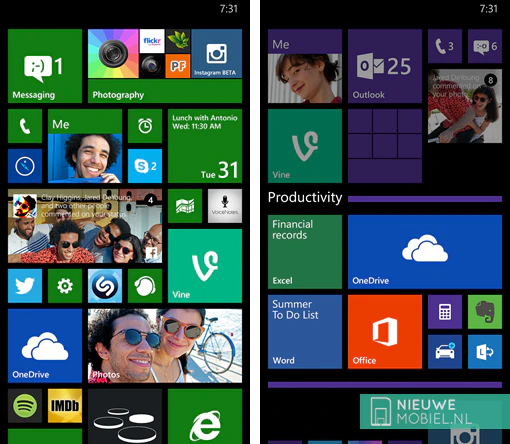Open the OneDrive tile on left screen
This screenshot has width=510, height=444.
click(x=45, y=346)
